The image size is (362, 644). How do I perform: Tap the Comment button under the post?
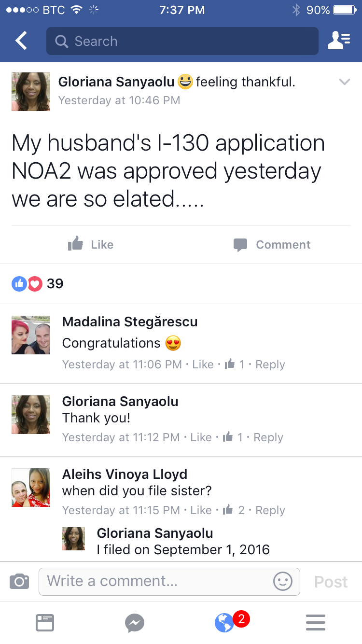coord(272,245)
